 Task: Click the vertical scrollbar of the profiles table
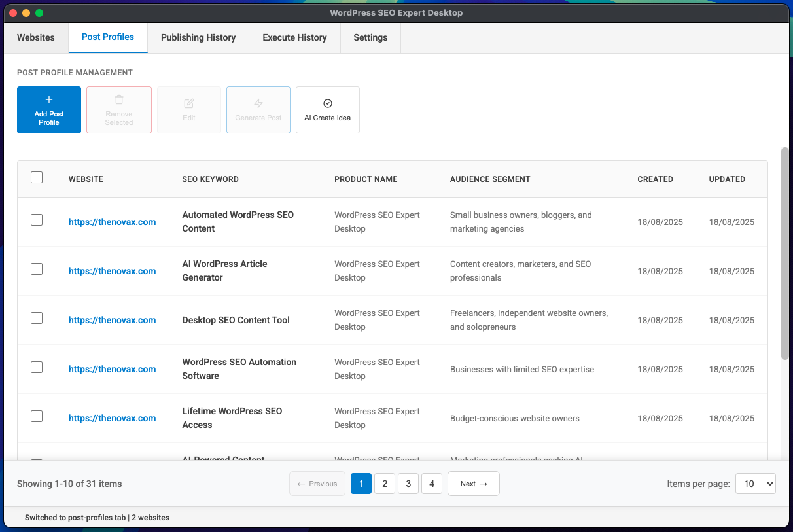784,253
